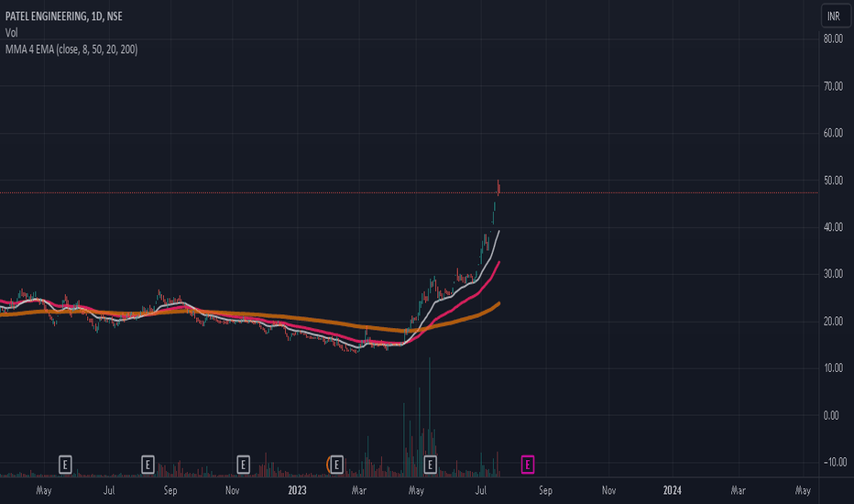Click the Sep label right of pink earnings marker

point(545,490)
